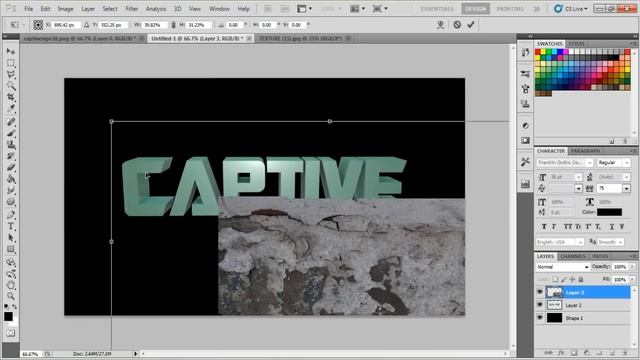This screenshot has height=360, width=640.
Task: Open the layer Fill slider arrow
Action: [632, 280]
